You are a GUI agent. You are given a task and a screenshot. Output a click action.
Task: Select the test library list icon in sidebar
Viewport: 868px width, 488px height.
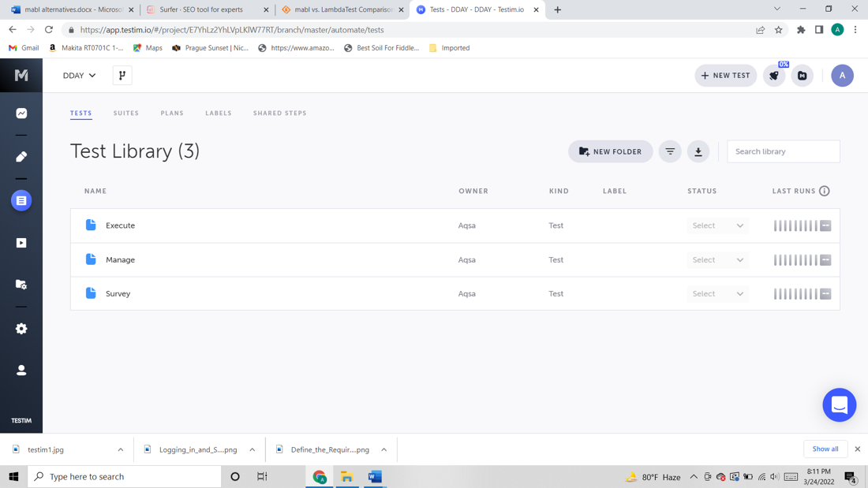[21, 200]
